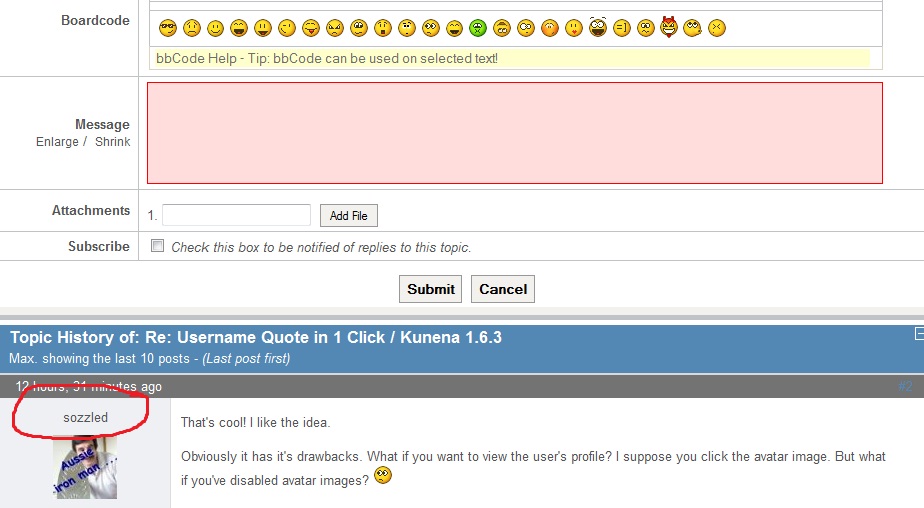Viewport: 924px width, 508px height.
Task: Insert the winking smiley
Action: tap(287, 28)
